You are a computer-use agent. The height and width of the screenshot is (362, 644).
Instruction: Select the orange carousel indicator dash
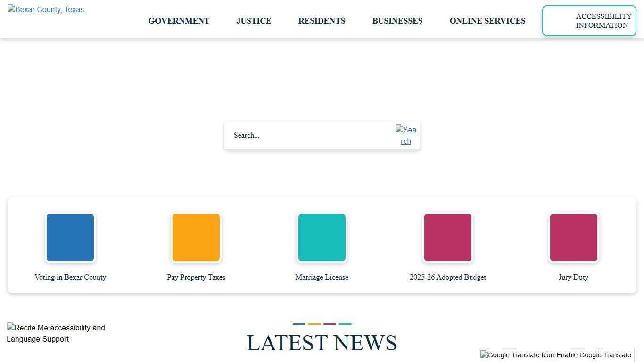point(314,323)
